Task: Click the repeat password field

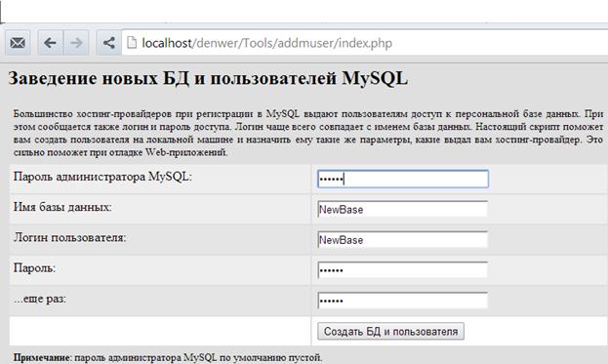Action: [402, 301]
